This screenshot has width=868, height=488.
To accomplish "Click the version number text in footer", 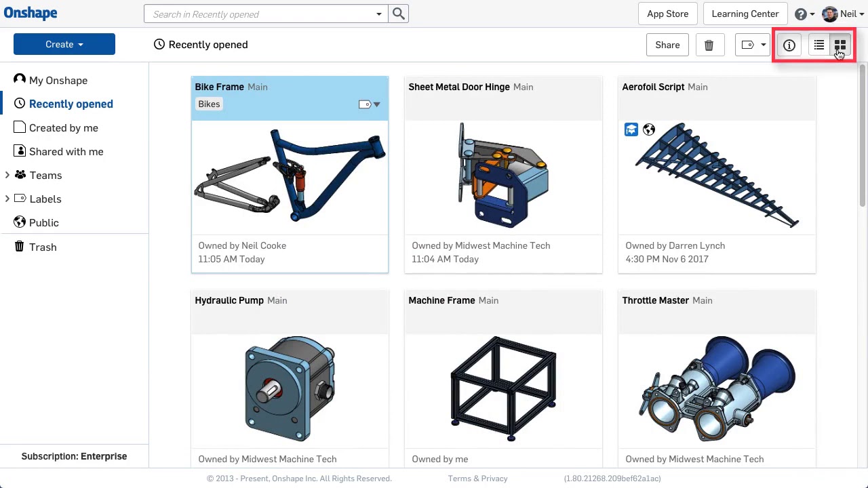I will [612, 479].
